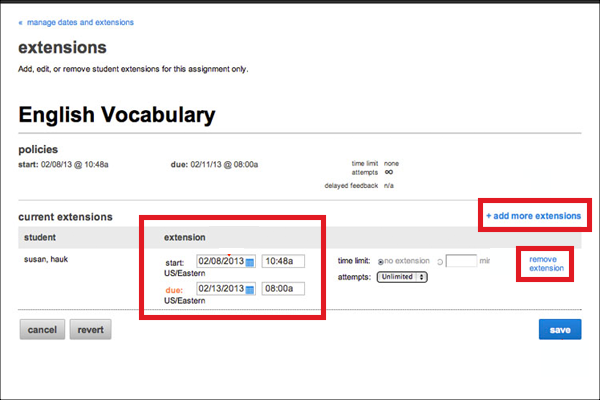Screen dimensions: 600x400
Task: Open the start date calendar picker
Action: 251,262
